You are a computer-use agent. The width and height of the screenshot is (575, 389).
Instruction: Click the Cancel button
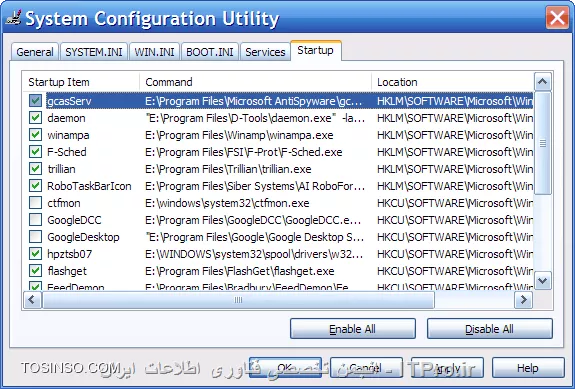coord(366,368)
